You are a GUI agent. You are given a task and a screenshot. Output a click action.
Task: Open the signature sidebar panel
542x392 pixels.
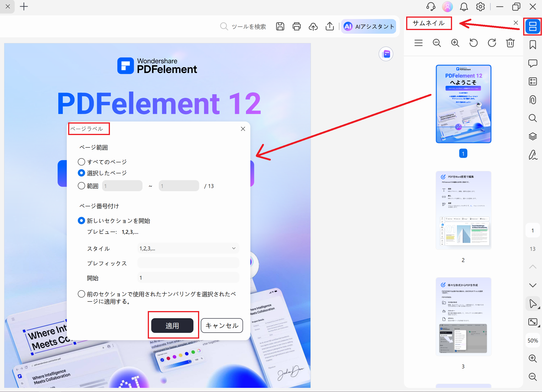point(533,155)
